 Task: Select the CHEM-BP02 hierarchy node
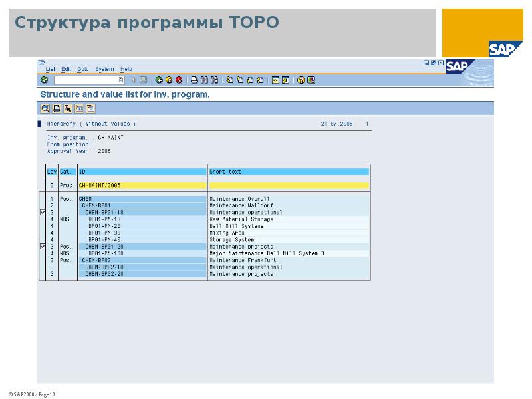coord(96,260)
